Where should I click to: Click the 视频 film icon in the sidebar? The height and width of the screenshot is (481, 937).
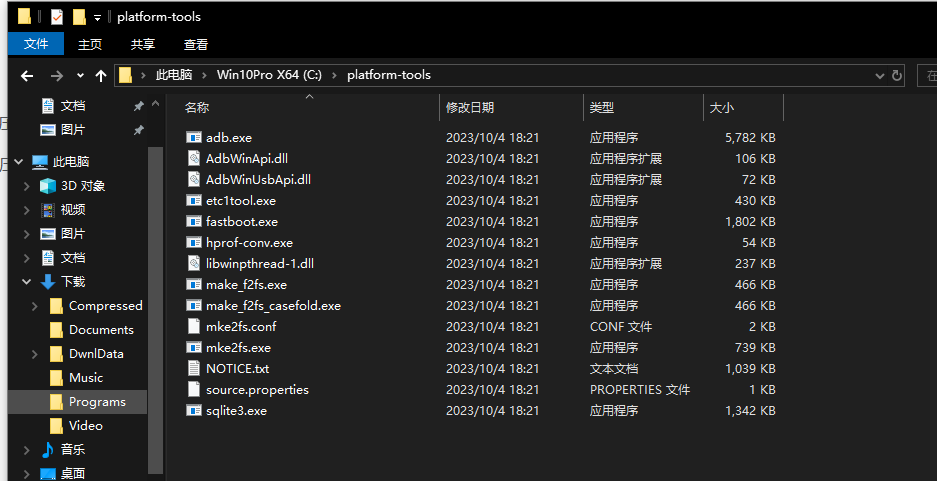48,210
